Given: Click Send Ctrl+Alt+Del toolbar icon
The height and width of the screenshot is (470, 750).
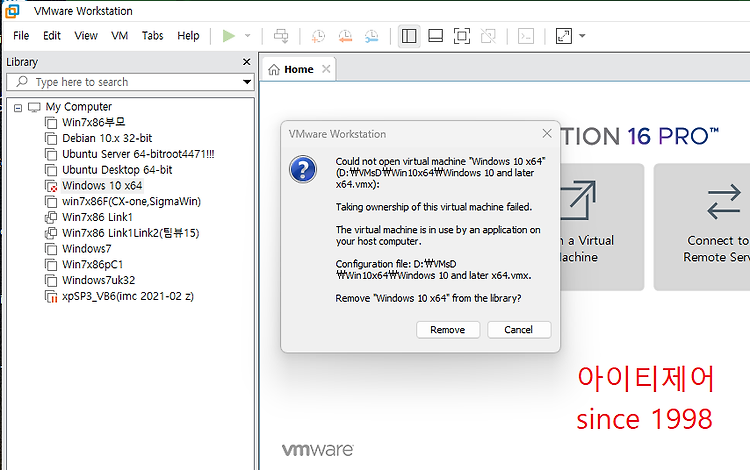Looking at the screenshot, I should 281,36.
